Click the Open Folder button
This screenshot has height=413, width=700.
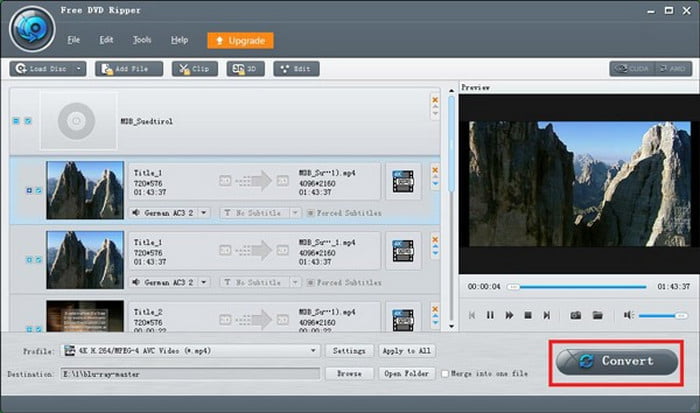pos(407,374)
